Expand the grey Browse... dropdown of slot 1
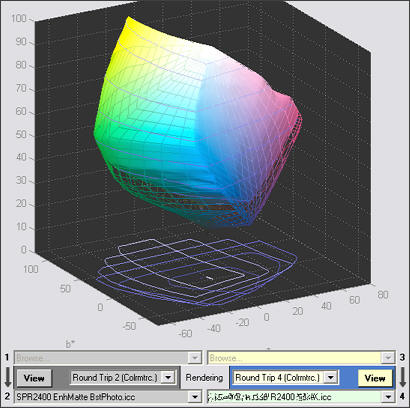Image resolution: width=410 pixels, height=408 pixels. click(195, 358)
